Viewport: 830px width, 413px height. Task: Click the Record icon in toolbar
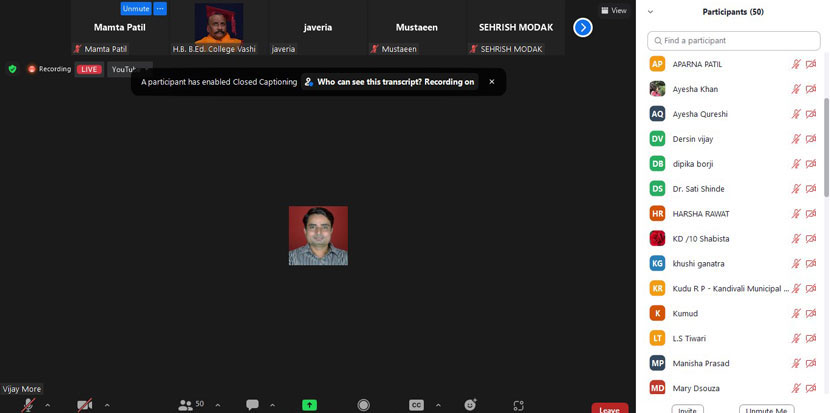coord(363,404)
